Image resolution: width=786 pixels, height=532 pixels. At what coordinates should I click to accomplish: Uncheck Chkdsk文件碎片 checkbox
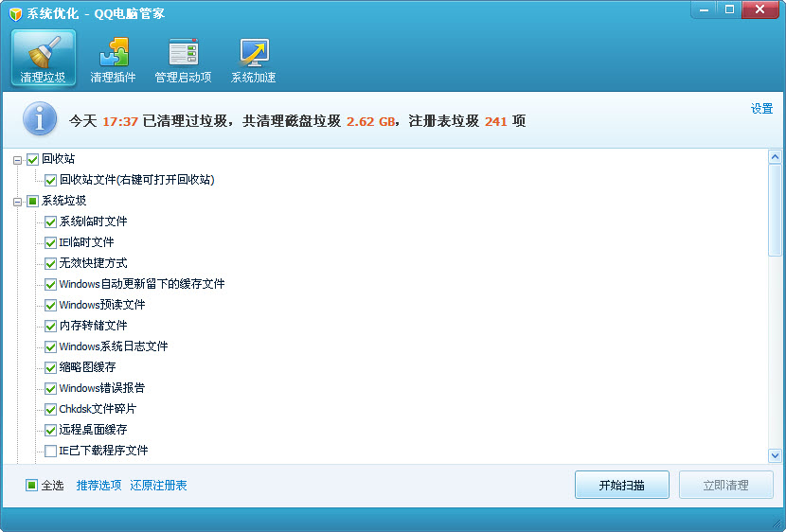[50, 409]
